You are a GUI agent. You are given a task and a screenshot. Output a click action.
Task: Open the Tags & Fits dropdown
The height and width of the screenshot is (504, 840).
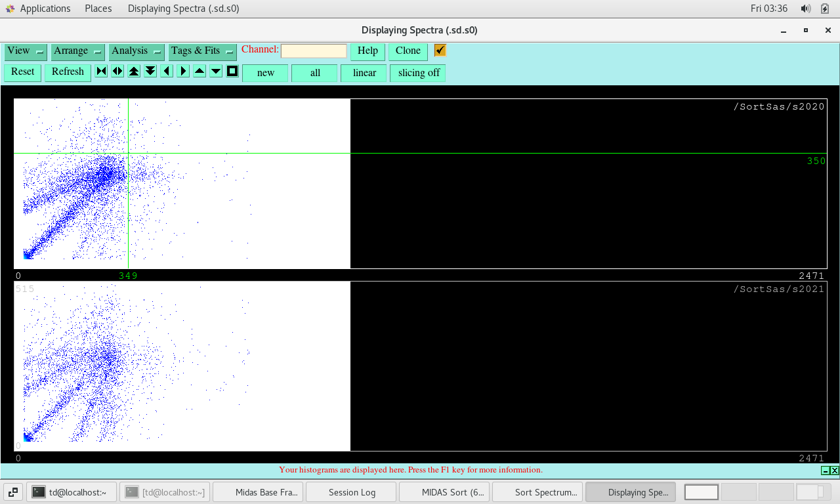point(202,51)
